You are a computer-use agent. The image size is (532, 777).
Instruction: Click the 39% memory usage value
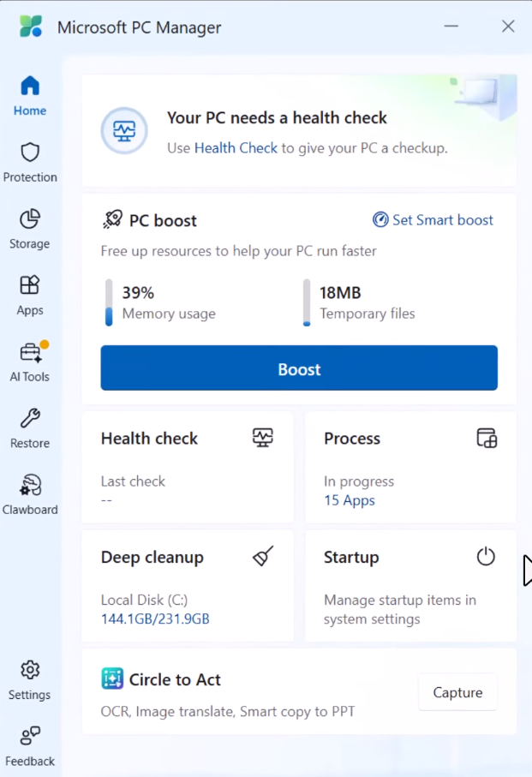point(138,293)
